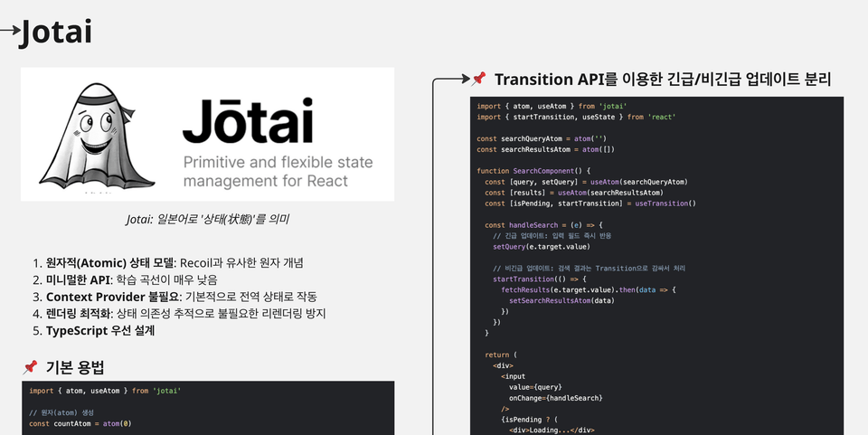Click the "{isPending ? (" line
The image size is (868, 435).
click(x=529, y=420)
